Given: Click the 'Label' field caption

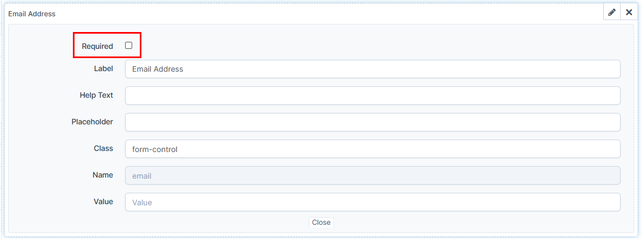Looking at the screenshot, I should tap(103, 68).
